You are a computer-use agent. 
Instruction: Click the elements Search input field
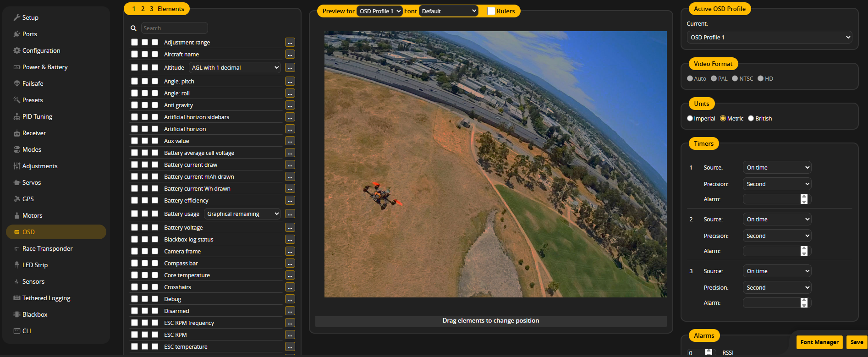click(174, 28)
